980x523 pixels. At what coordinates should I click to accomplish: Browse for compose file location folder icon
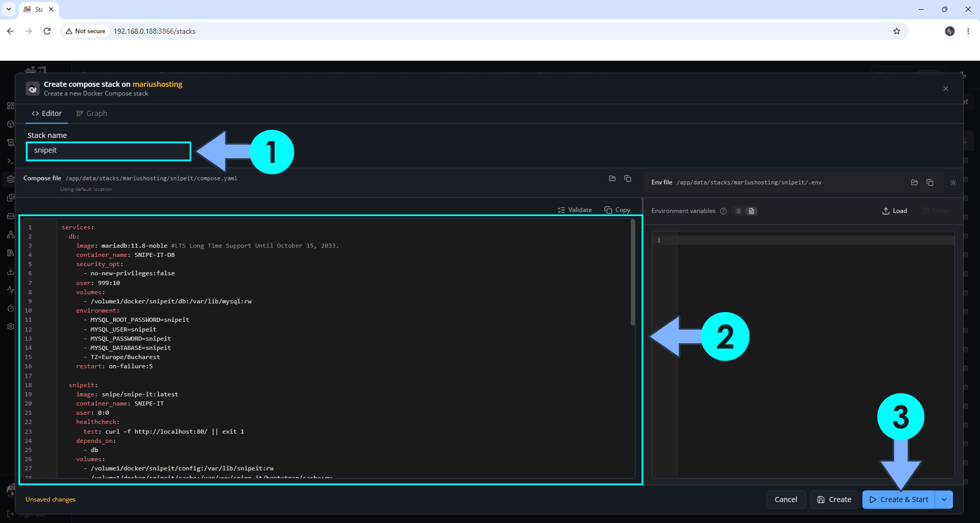[x=612, y=178]
